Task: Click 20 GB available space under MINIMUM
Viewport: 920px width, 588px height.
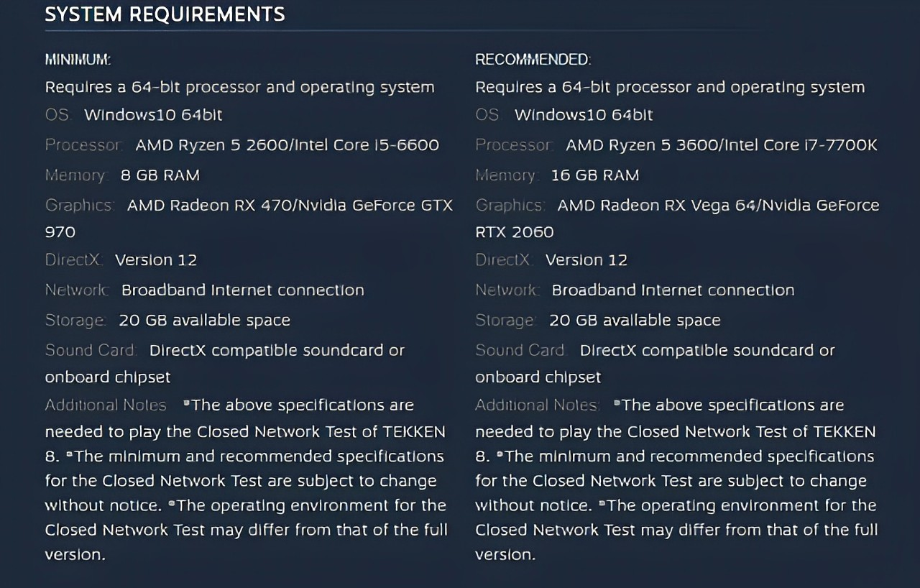Action: [x=204, y=321]
